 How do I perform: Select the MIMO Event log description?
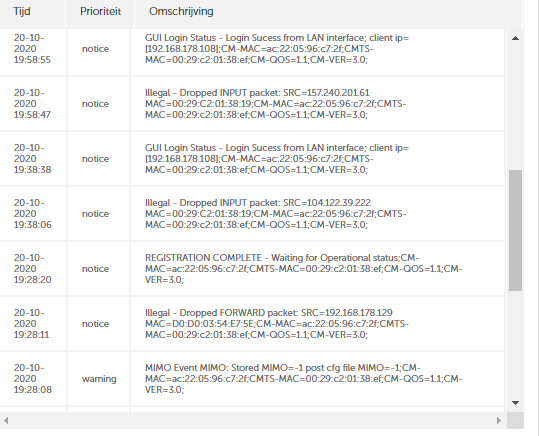click(x=303, y=378)
